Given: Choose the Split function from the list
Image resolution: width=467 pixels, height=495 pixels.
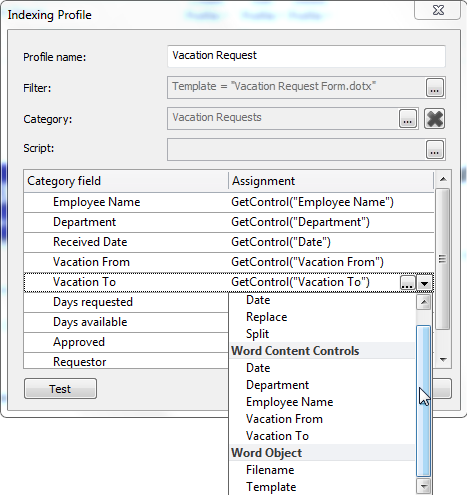Looking at the screenshot, I should point(322,334).
